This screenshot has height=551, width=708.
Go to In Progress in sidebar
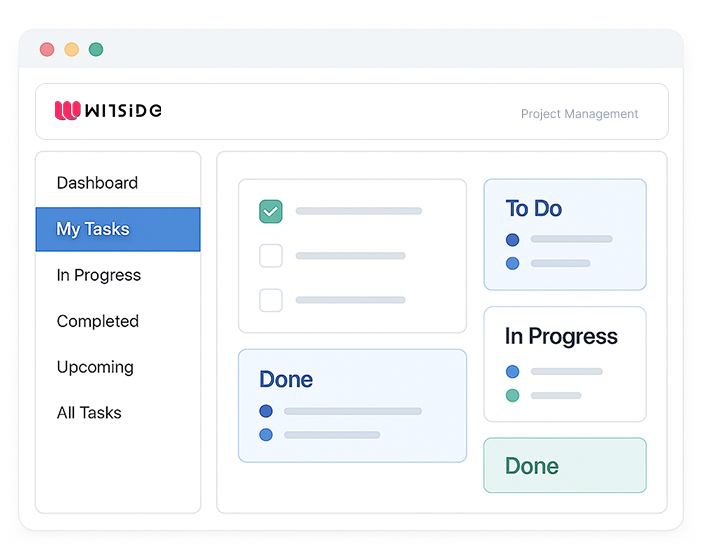click(98, 275)
